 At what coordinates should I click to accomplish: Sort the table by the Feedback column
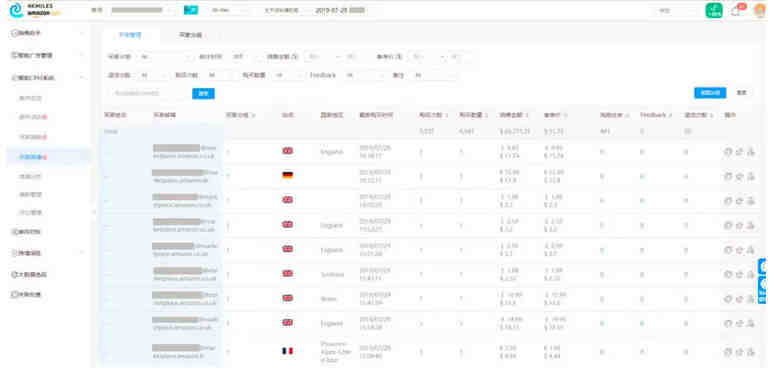(656, 115)
